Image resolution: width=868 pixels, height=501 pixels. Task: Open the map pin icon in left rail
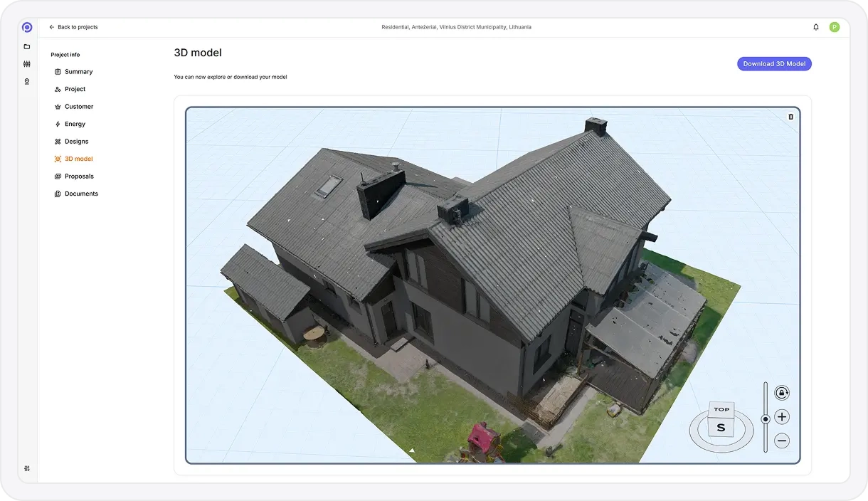pyautogui.click(x=27, y=81)
